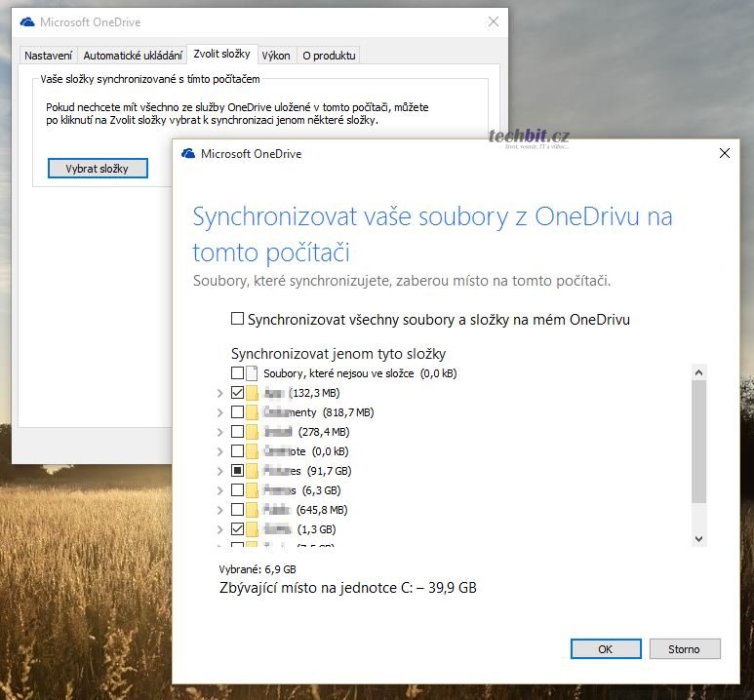Click the OneDrive cloud icon in the front dialog title bar
The width and height of the screenshot is (754, 700).
189,154
